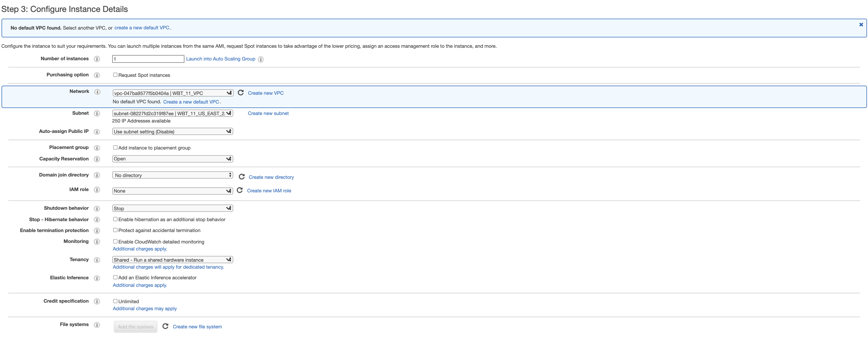
Task: Check Protect against accidental termination
Action: point(115,230)
